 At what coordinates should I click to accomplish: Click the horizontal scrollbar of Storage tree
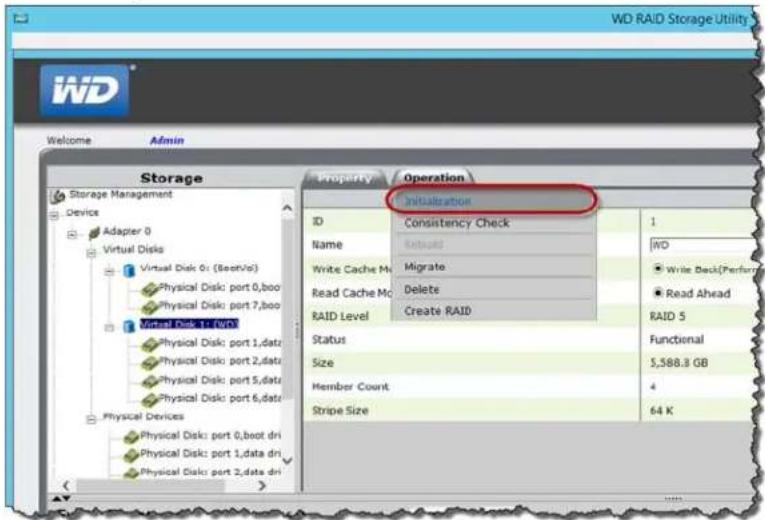[x=150, y=486]
